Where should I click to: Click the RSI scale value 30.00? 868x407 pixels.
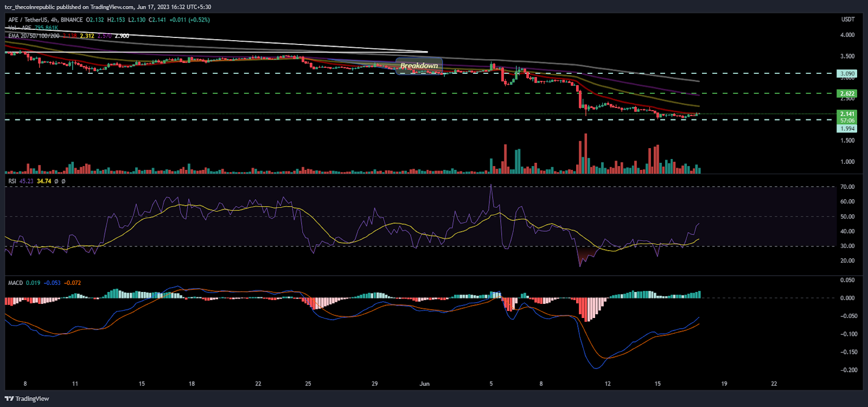[847, 246]
